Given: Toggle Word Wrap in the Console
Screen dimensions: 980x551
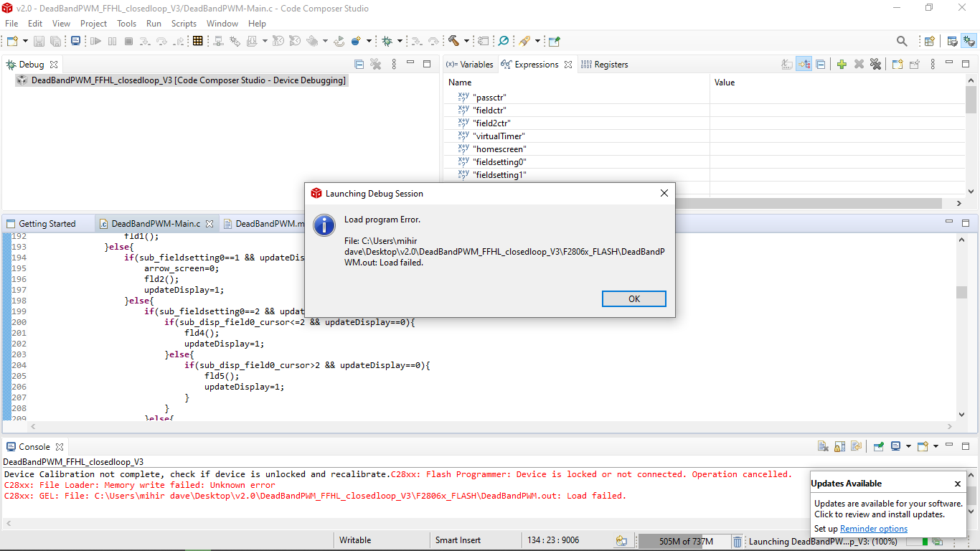Looking at the screenshot, I should (856, 446).
